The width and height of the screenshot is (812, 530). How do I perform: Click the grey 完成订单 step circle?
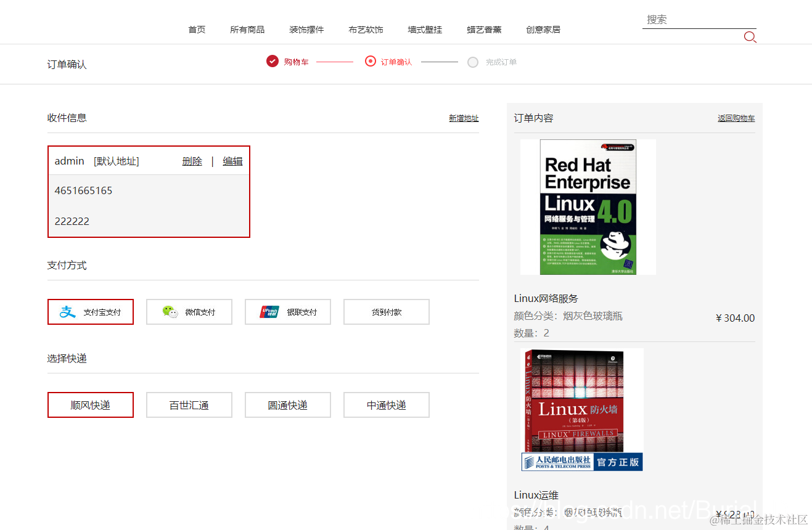pyautogui.click(x=473, y=62)
